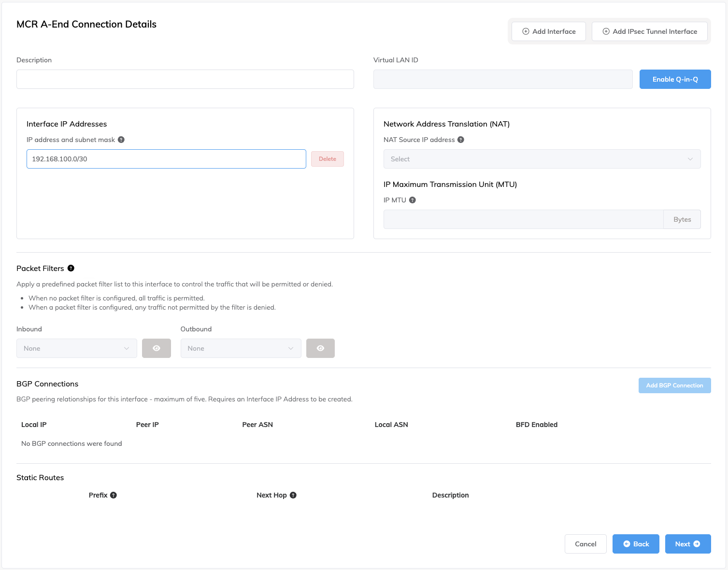
Task: Click the plus icon on Add Interface
Action: 525,31
